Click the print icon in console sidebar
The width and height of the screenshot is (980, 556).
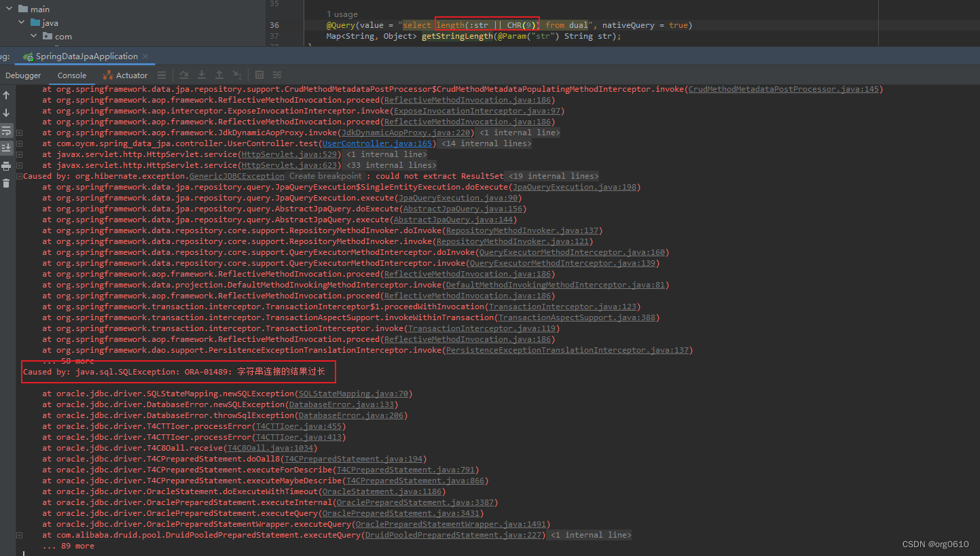click(6, 166)
